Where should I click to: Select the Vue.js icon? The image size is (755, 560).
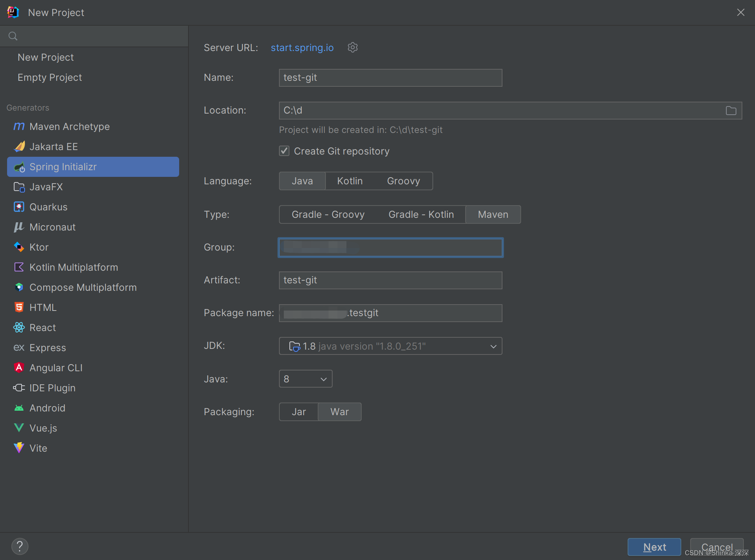coord(19,428)
